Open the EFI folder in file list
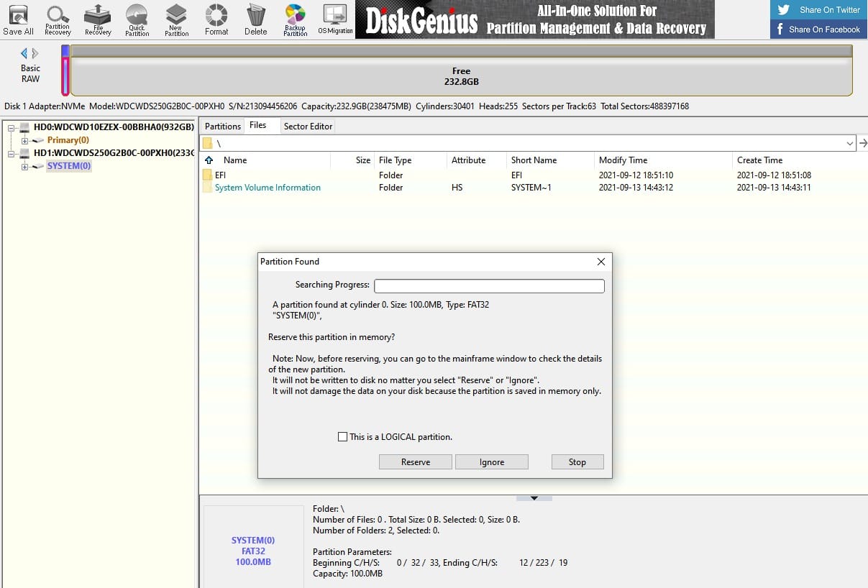868x588 pixels. tap(220, 175)
